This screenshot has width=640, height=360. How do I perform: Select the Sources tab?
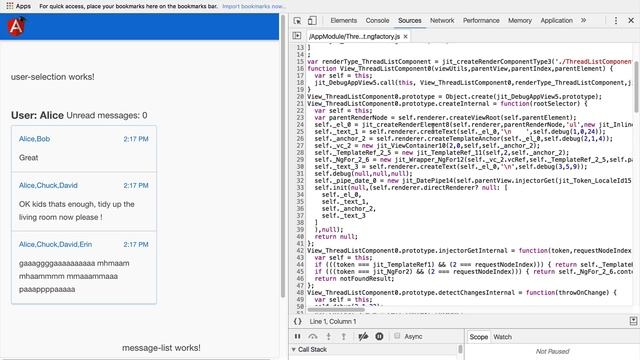[x=410, y=20]
